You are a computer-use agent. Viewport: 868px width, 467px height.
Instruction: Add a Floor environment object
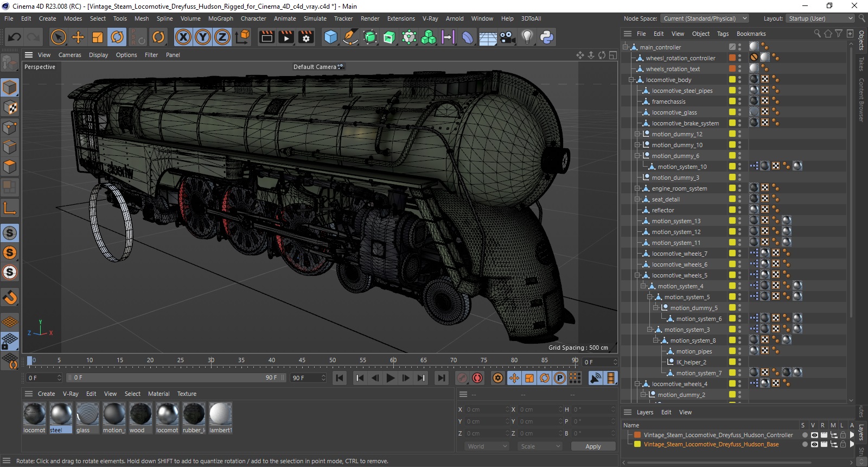pyautogui.click(x=488, y=37)
